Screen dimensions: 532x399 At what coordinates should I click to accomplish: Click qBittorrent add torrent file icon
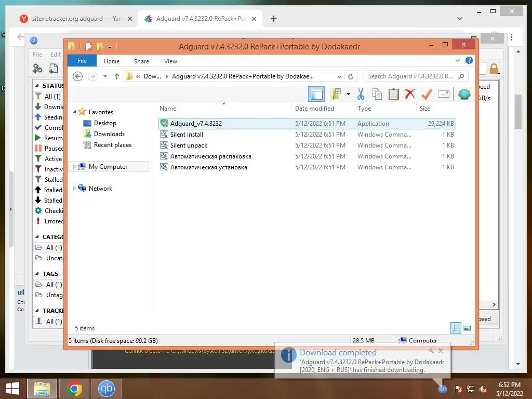[54, 69]
